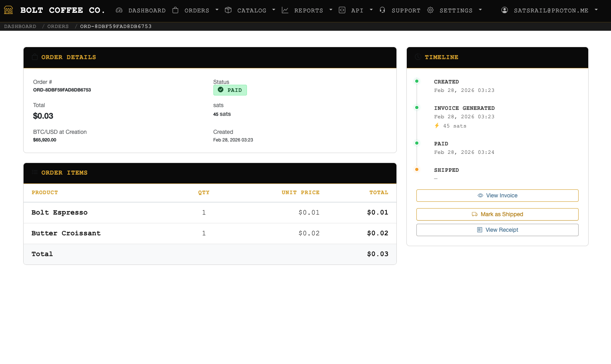
Task: Click the clock icon on the Timeline panel
Action: (x=417, y=57)
